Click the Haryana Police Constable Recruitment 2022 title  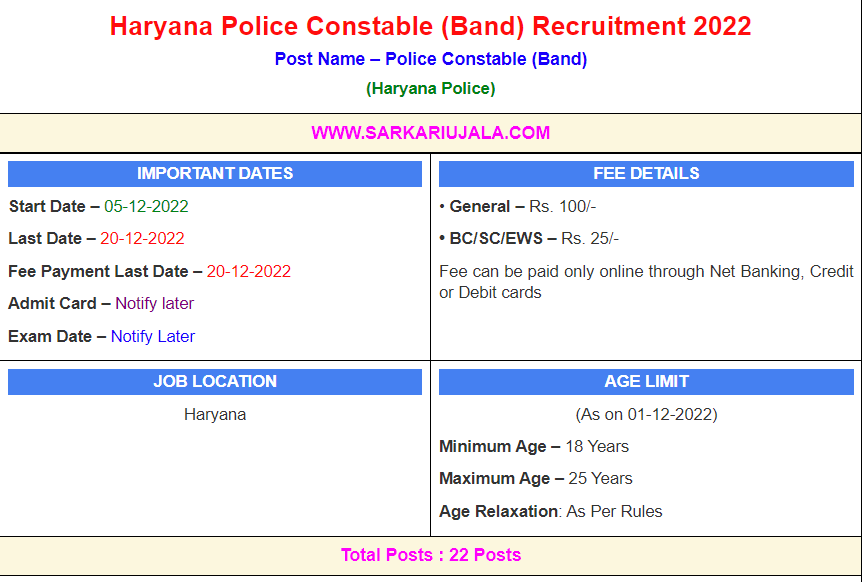430,27
